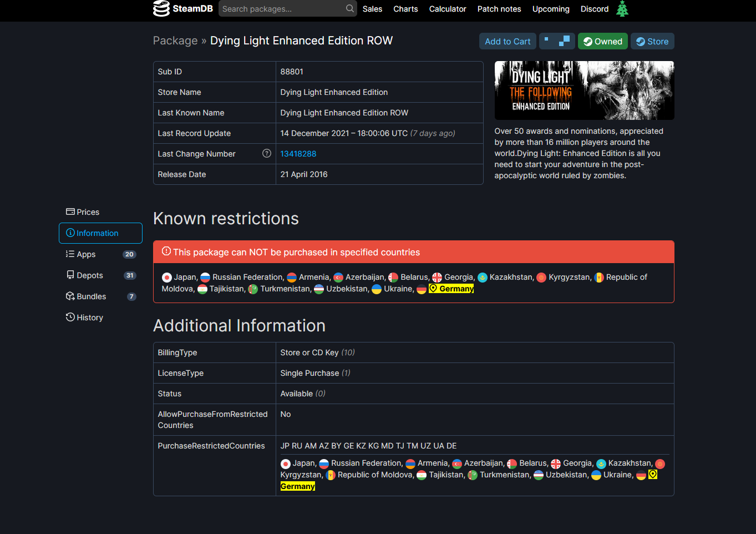Click the Armenia flag in Known restrictions

pos(292,278)
